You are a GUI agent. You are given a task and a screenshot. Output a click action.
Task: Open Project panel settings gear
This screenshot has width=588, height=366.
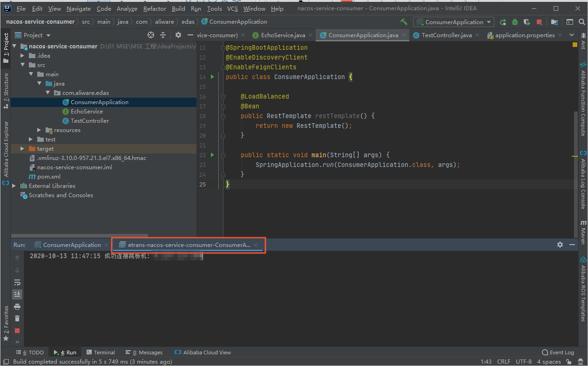(178, 35)
